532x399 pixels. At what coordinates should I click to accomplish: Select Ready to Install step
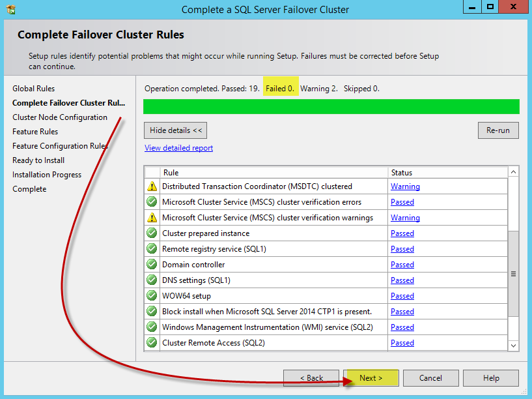[38, 160]
